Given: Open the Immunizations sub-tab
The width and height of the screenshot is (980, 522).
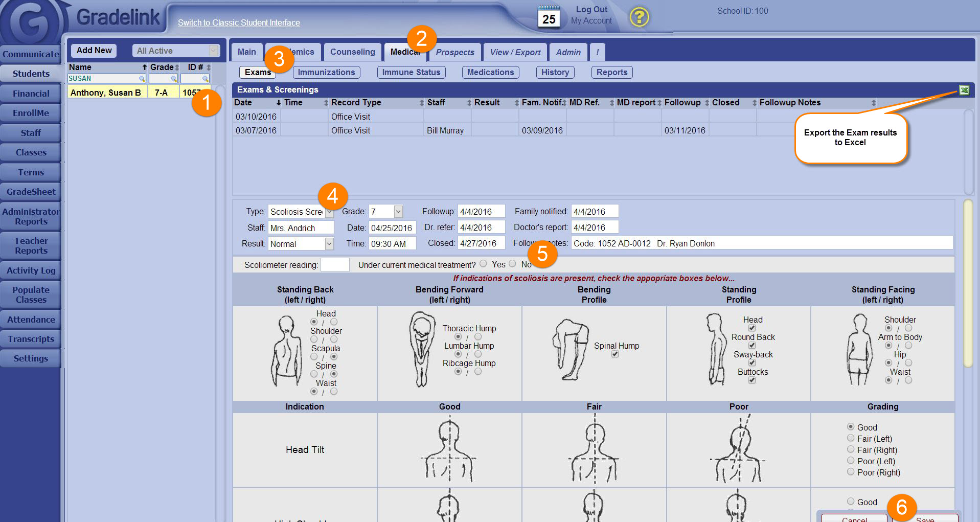Looking at the screenshot, I should tap(326, 72).
